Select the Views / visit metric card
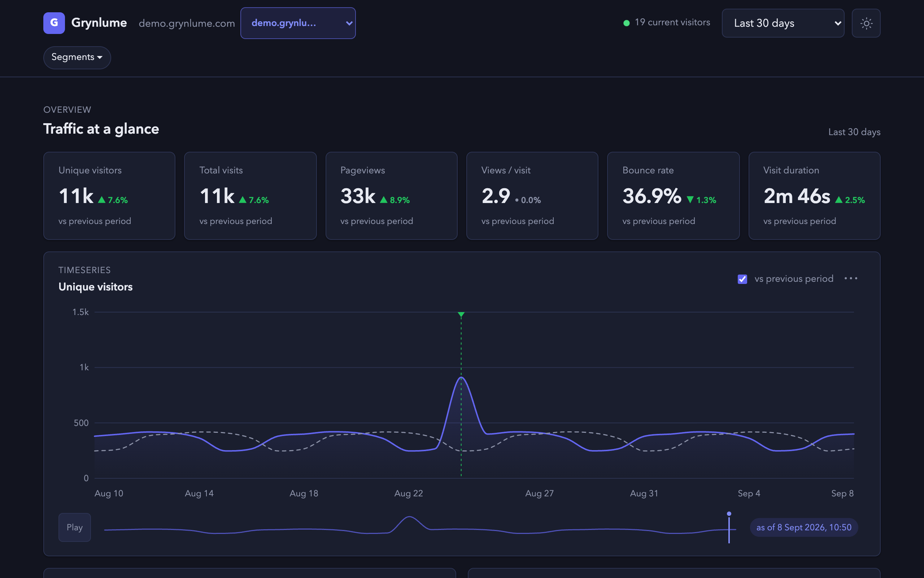 (532, 196)
